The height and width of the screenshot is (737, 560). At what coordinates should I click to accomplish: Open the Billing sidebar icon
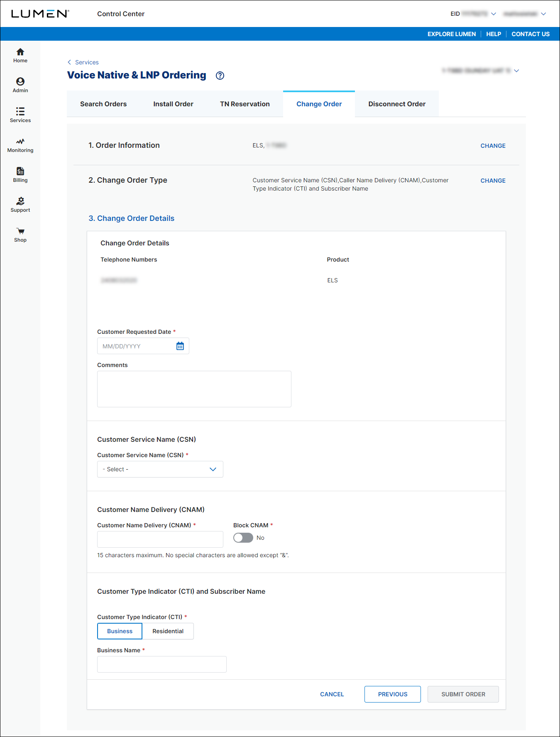coord(20,175)
